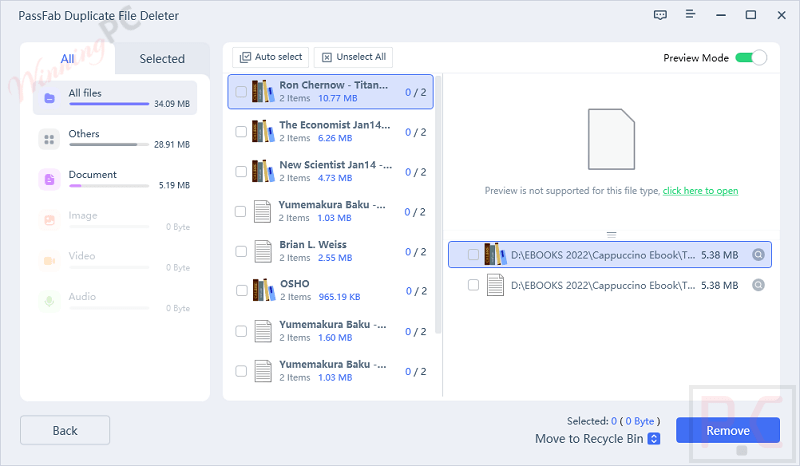Click the books icon for The Economist Jan14
The height and width of the screenshot is (466, 800).
(x=263, y=131)
